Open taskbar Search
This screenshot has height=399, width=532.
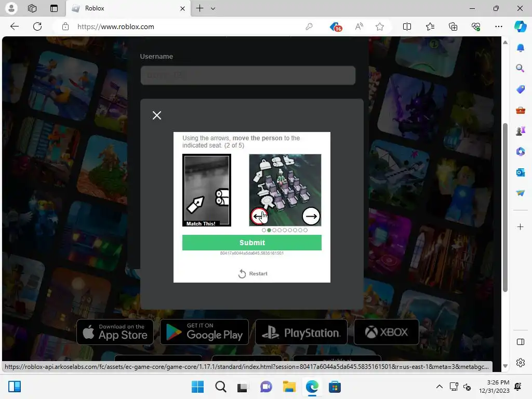point(220,387)
